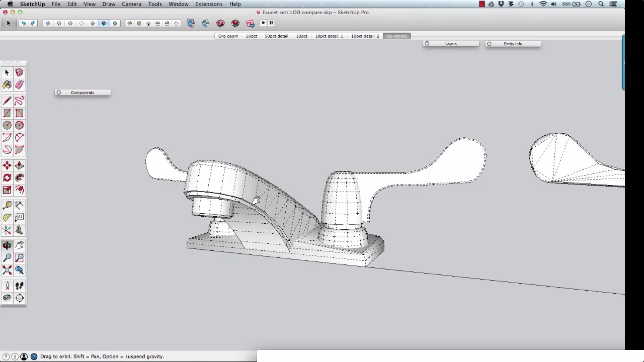The height and width of the screenshot is (362, 644).
Task: Expand the Layers panel
Action: tap(451, 44)
